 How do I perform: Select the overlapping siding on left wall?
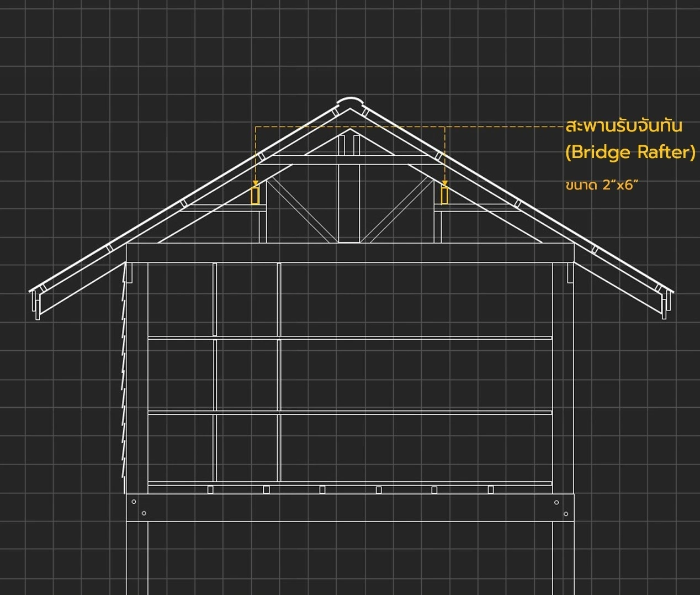[x=124, y=387]
